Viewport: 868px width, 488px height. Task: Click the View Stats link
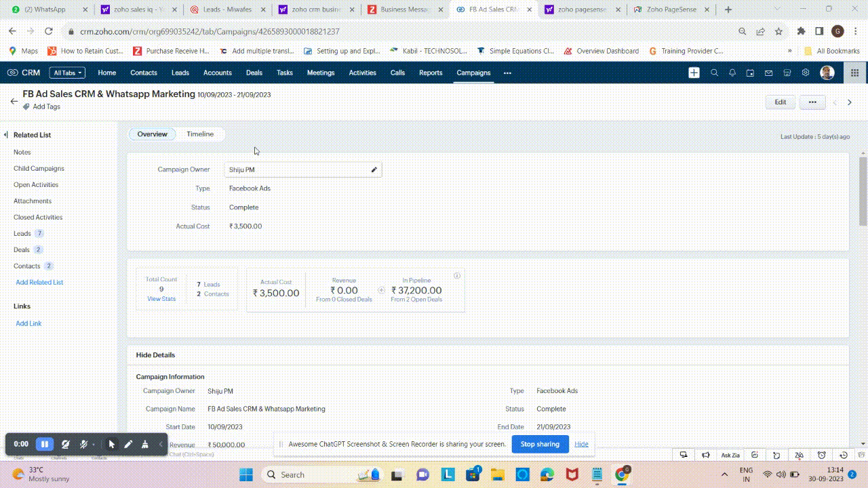161,299
